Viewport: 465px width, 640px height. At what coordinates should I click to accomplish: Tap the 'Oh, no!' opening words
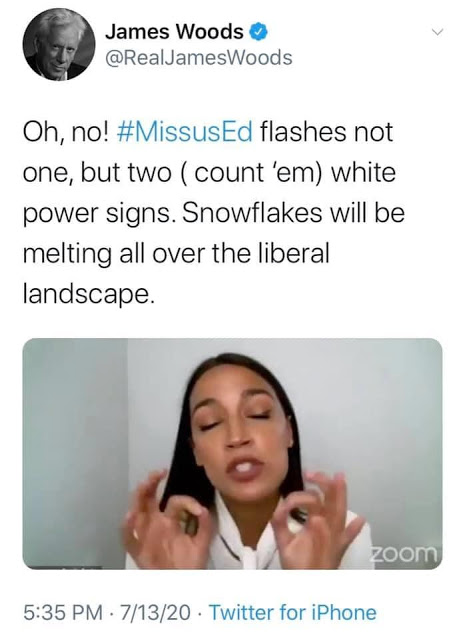click(66, 133)
